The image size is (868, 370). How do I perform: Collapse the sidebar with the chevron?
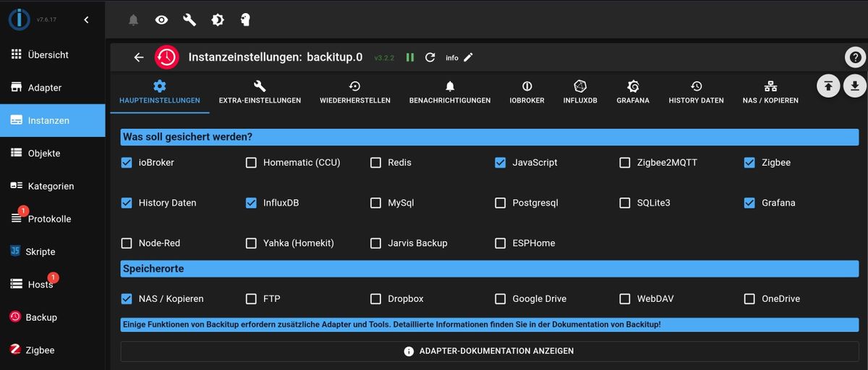tap(87, 20)
